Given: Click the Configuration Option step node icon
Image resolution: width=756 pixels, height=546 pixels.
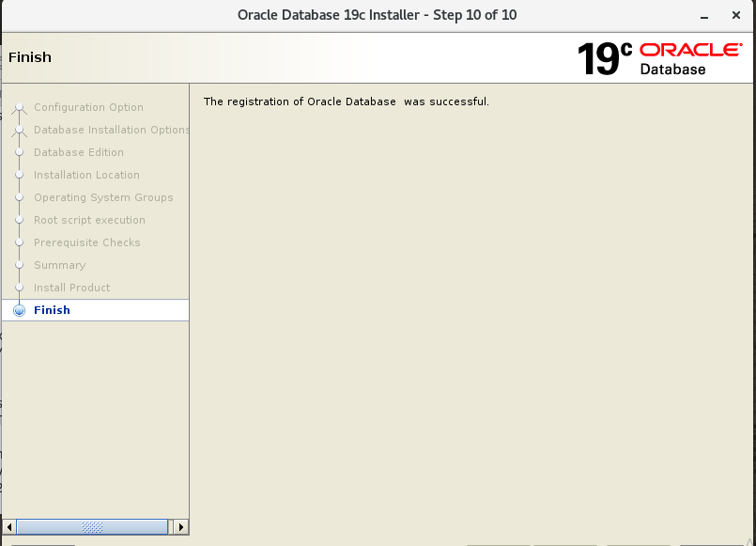Looking at the screenshot, I should tap(20, 107).
